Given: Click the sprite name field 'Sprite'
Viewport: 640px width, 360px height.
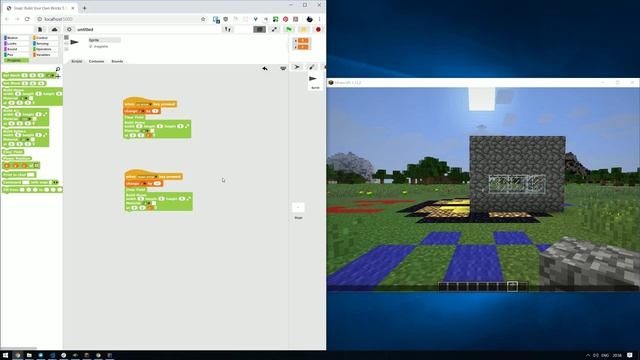Looking at the screenshot, I should (x=104, y=40).
